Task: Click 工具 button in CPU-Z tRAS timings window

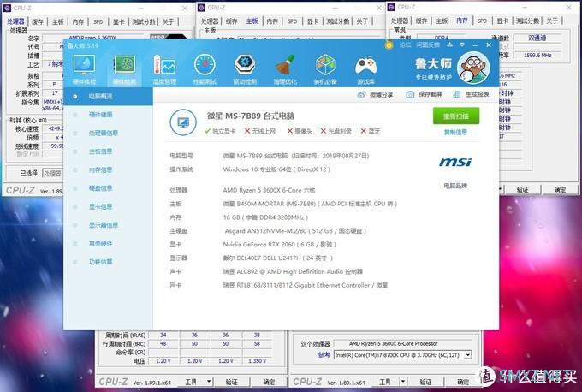Action: [191, 382]
